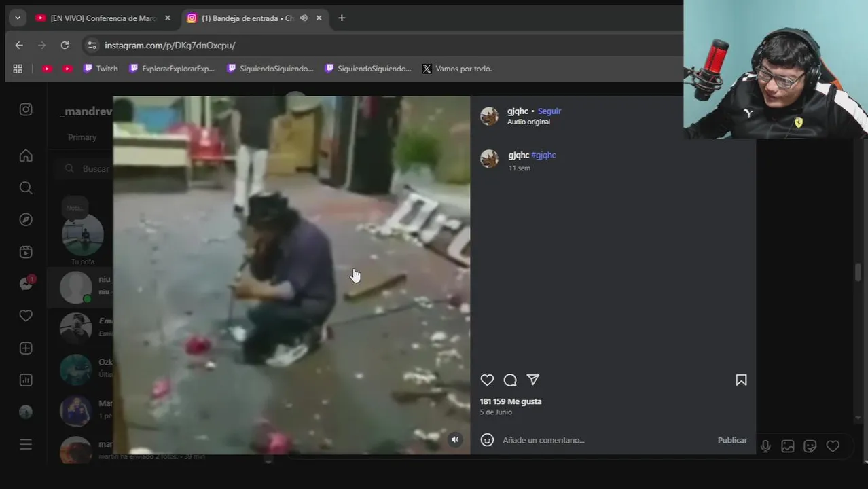Click the #gjqhc hashtag

click(543, 155)
